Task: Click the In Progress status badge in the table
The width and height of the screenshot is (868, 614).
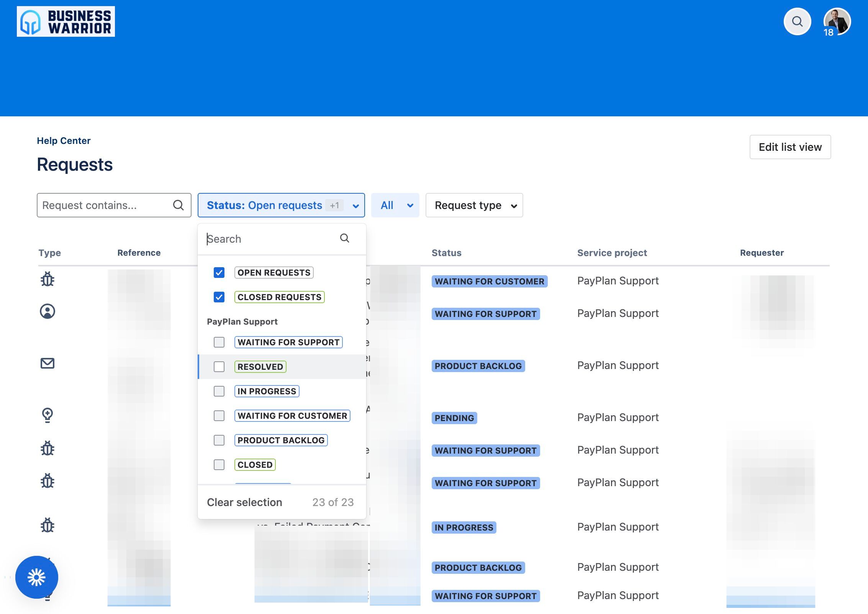Action: point(464,527)
